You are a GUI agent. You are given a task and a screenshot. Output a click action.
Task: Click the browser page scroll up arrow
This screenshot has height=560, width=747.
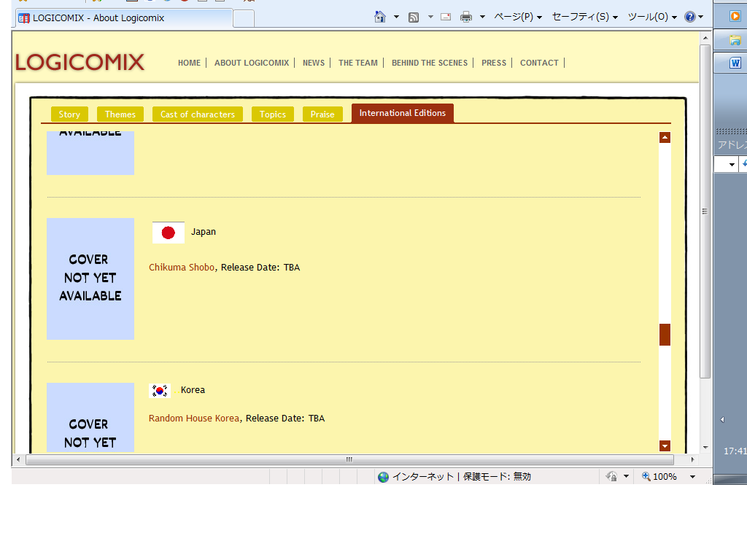705,38
